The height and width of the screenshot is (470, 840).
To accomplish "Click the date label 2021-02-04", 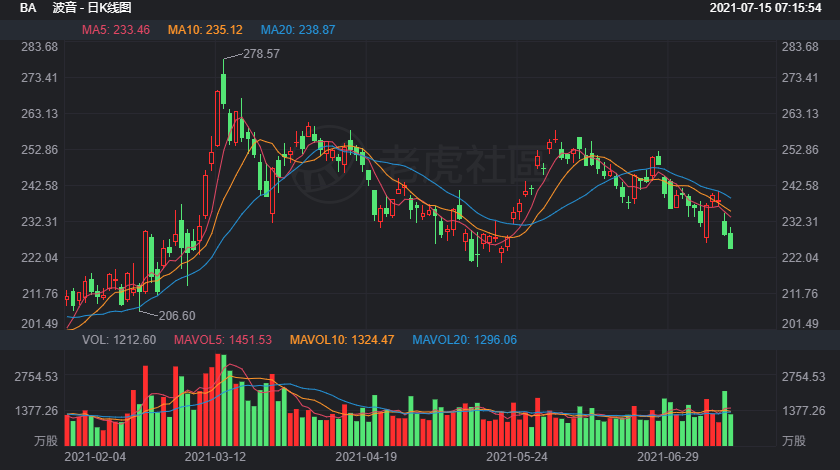I will click(95, 457).
